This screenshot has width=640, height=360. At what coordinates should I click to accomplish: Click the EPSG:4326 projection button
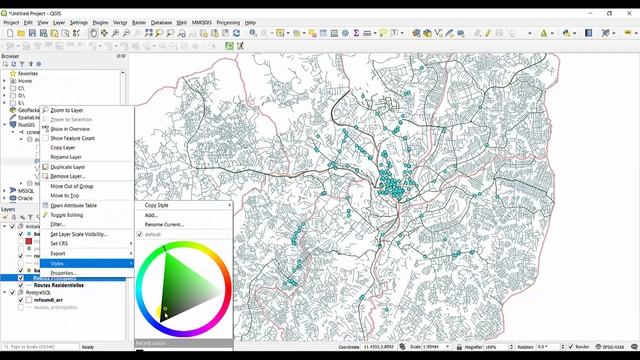[x=610, y=347]
